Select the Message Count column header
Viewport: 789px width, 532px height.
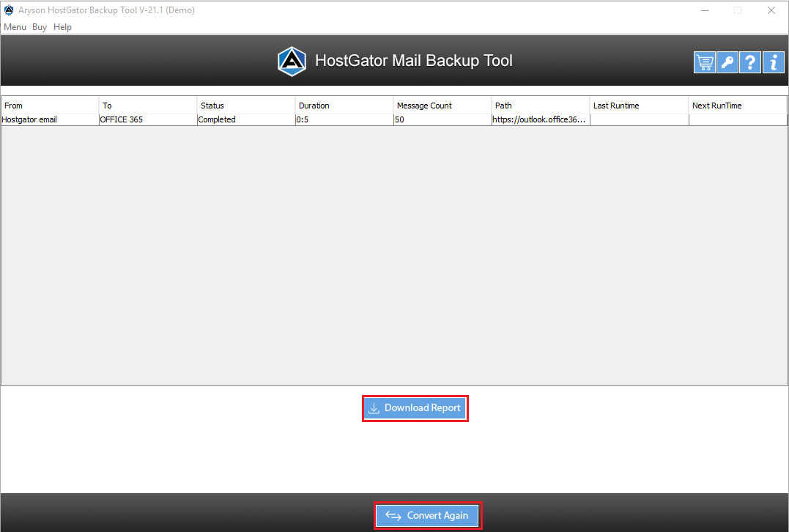point(442,106)
